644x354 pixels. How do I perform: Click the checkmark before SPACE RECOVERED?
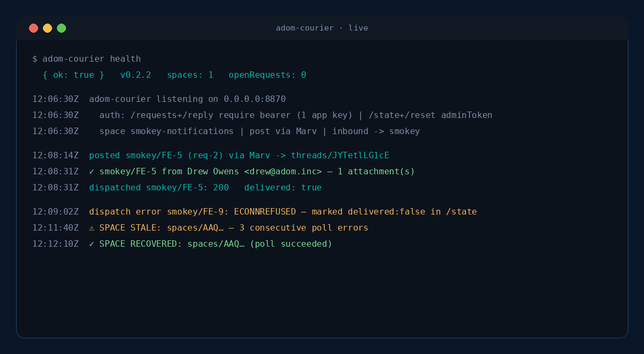pyautogui.click(x=92, y=244)
